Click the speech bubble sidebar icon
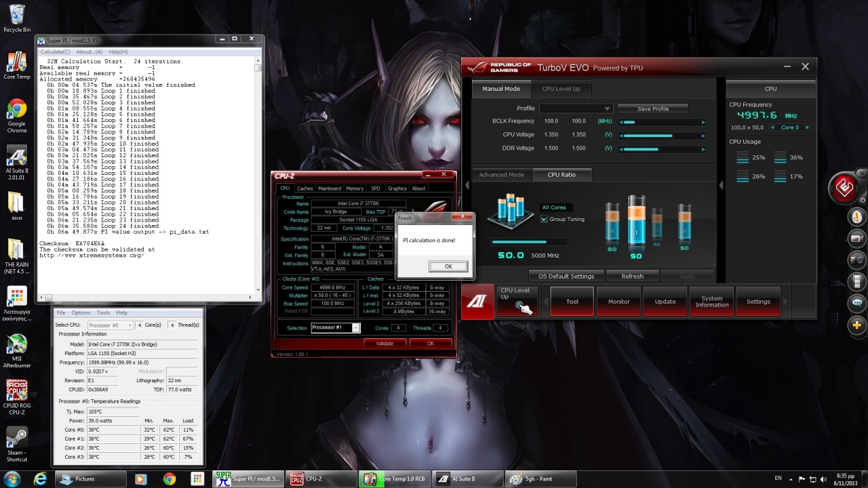The image size is (868, 488). point(857,303)
